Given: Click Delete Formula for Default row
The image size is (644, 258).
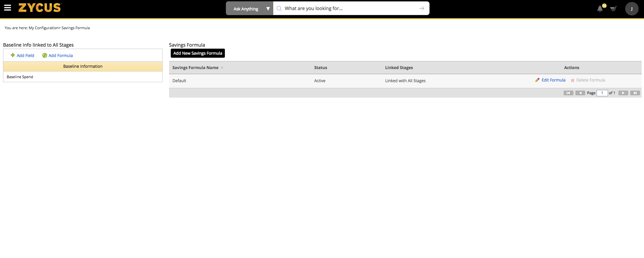Looking at the screenshot, I should point(590,80).
